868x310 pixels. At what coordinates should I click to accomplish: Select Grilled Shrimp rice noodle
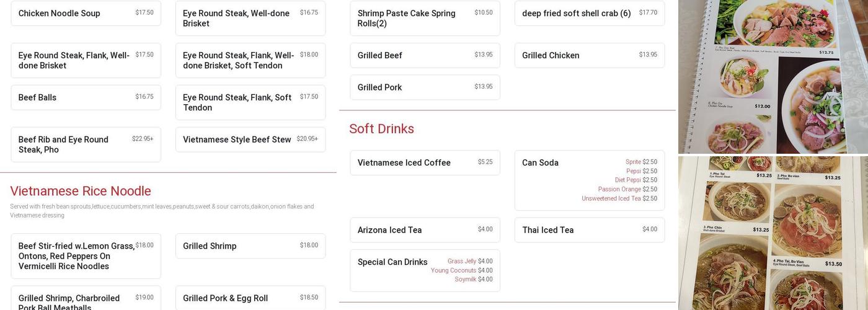250,246
